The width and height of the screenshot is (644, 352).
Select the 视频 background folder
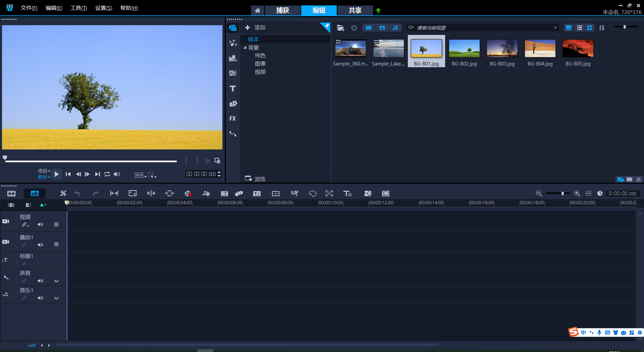coord(260,72)
